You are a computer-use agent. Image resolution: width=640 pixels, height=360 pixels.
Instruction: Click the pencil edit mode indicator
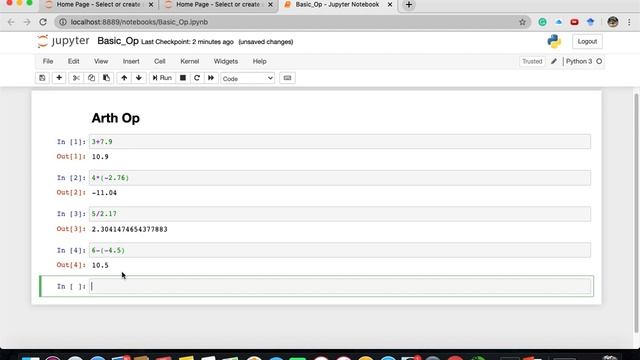pos(554,61)
